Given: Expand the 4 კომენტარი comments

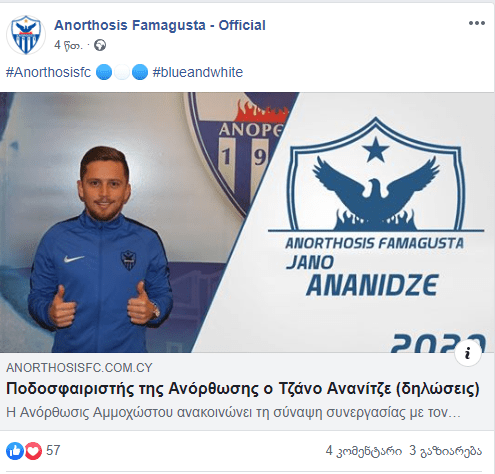Looking at the screenshot, I should point(364,451).
